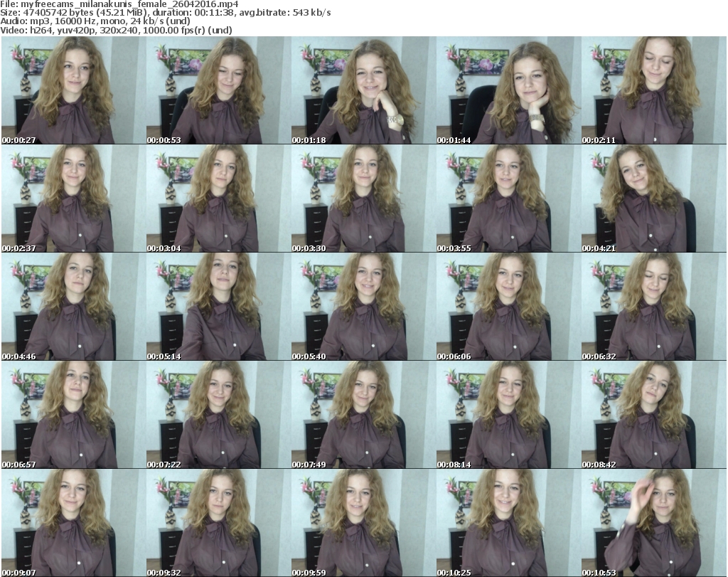Open the frame stamped 00:03:04
This screenshot has width=728, height=577.
[x=219, y=198]
